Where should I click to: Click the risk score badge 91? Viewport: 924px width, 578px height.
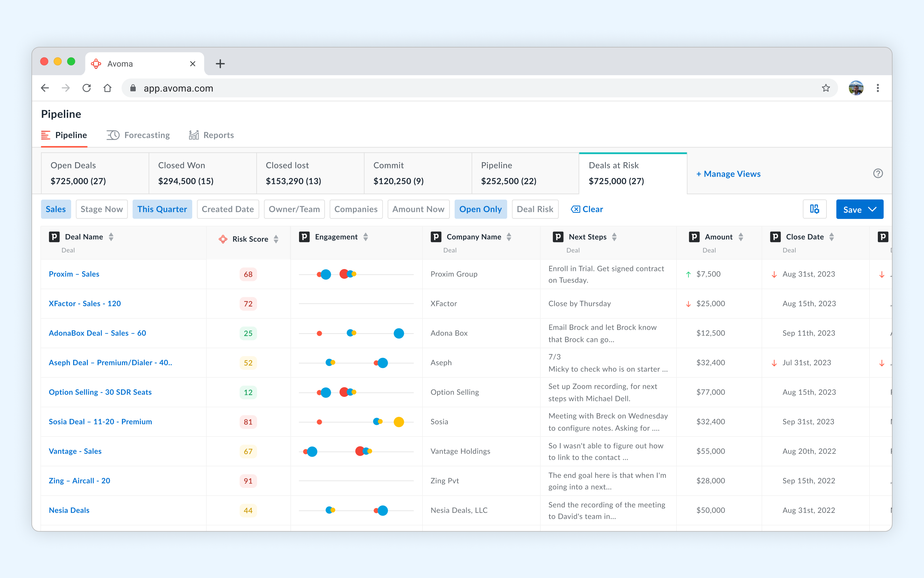248,481
